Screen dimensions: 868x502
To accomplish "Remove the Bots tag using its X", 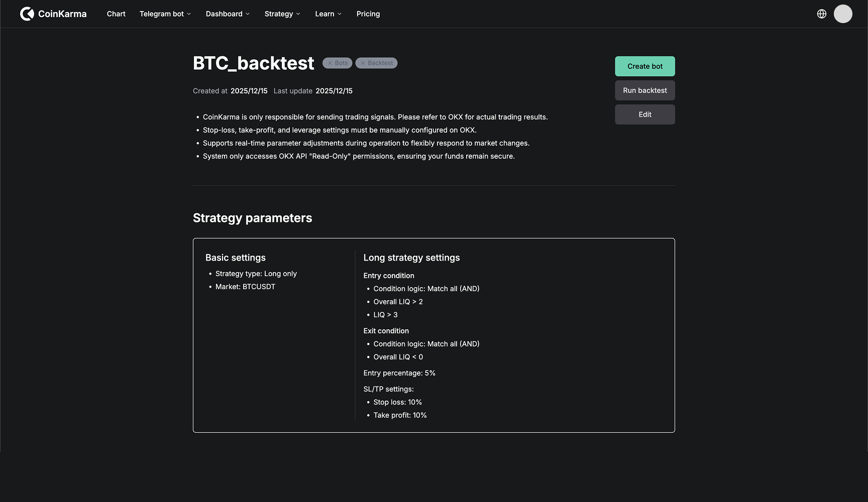I will (330, 63).
